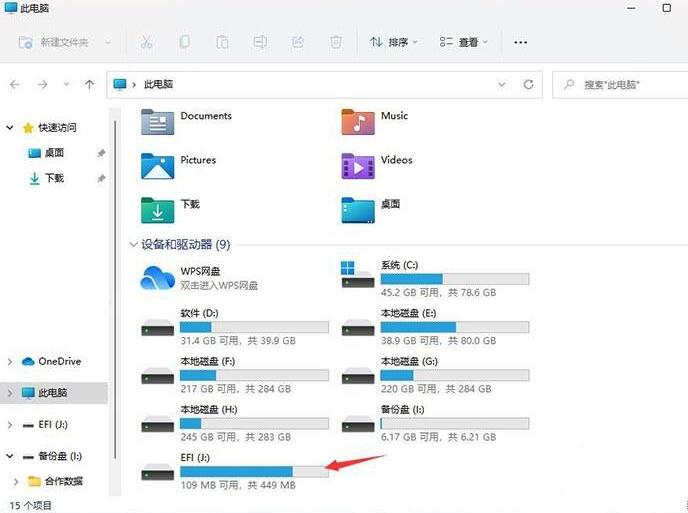Open the Videos folder icon

pos(358,166)
